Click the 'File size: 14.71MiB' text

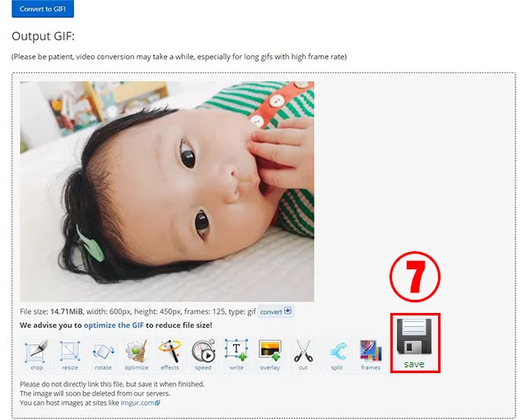pyautogui.click(x=51, y=311)
